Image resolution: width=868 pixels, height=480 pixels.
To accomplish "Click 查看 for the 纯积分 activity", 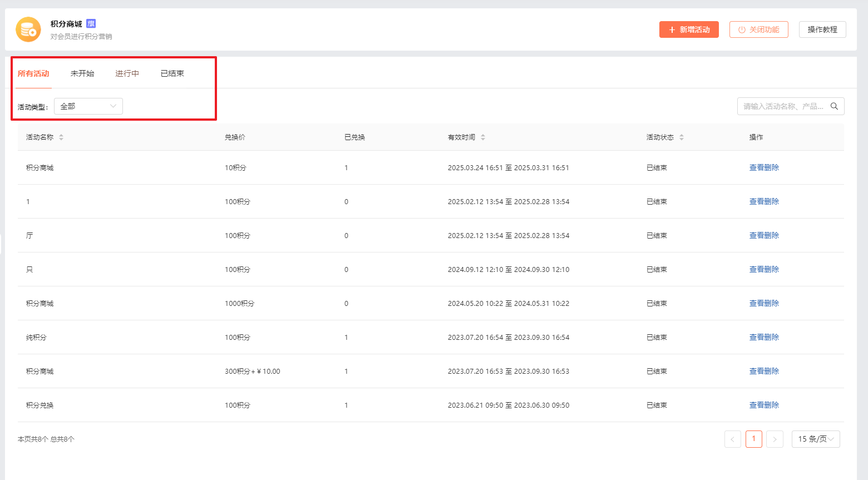I will click(756, 337).
